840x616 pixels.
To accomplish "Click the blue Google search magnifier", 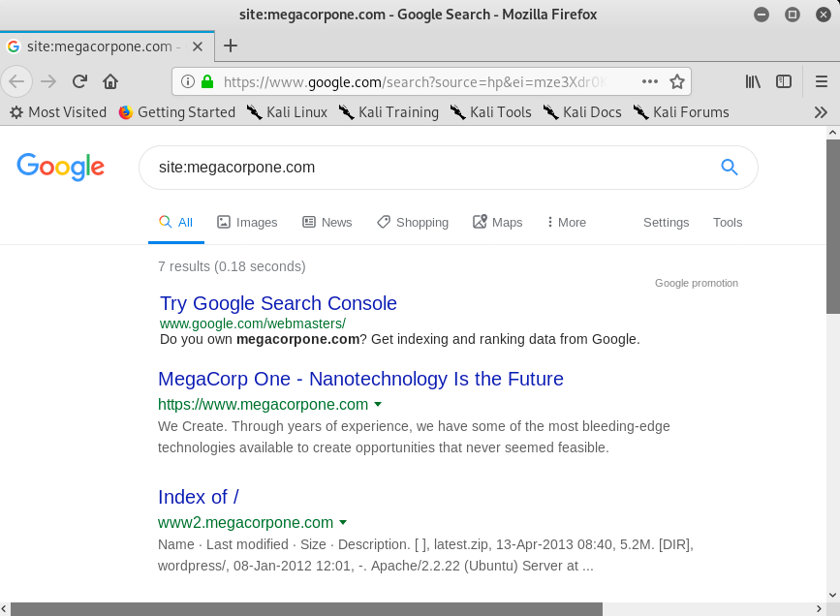I will coord(730,167).
